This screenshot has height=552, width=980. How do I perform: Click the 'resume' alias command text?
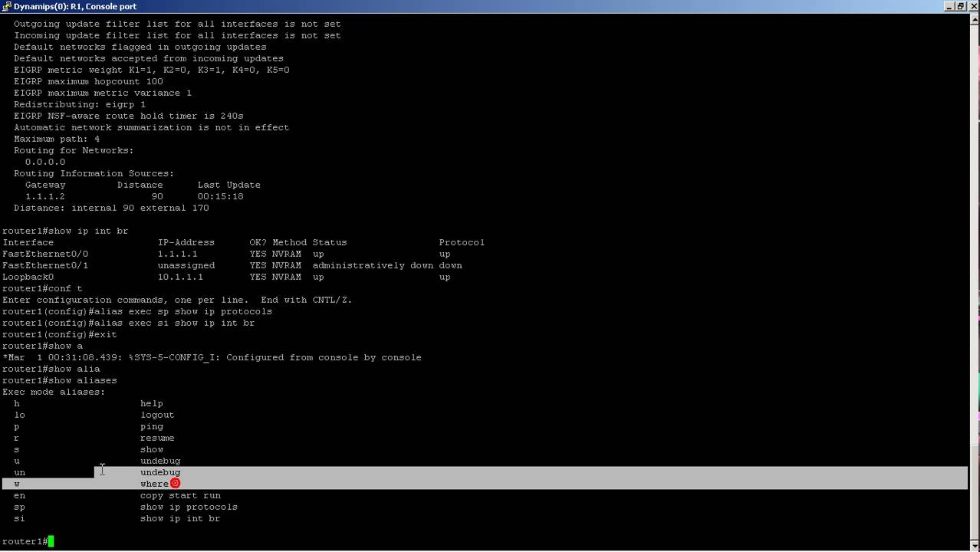tap(157, 438)
